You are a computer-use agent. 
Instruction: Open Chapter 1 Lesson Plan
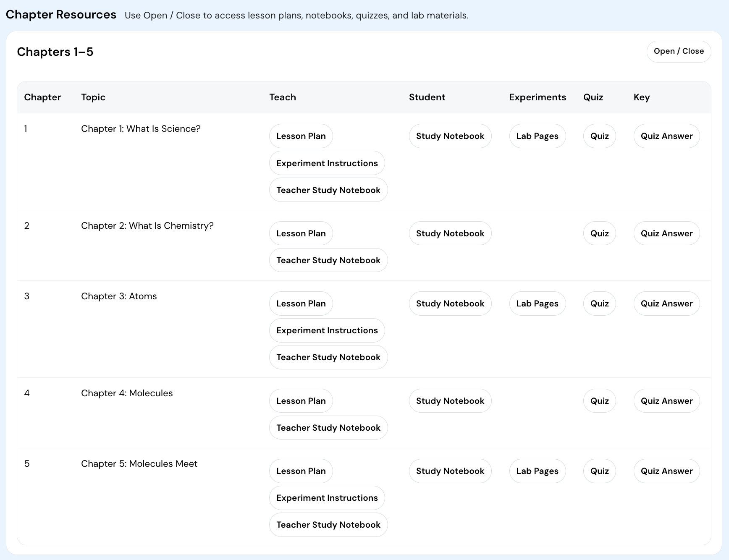click(301, 136)
